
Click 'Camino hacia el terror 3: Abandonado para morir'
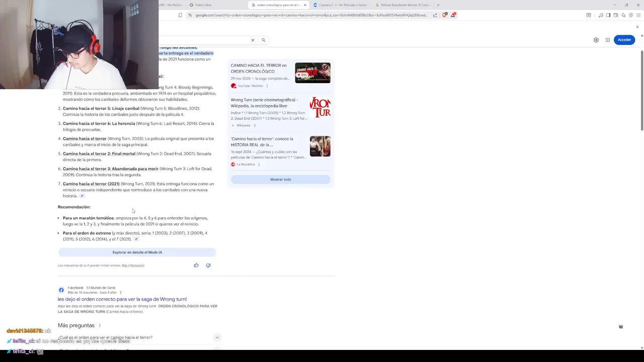pos(111,169)
